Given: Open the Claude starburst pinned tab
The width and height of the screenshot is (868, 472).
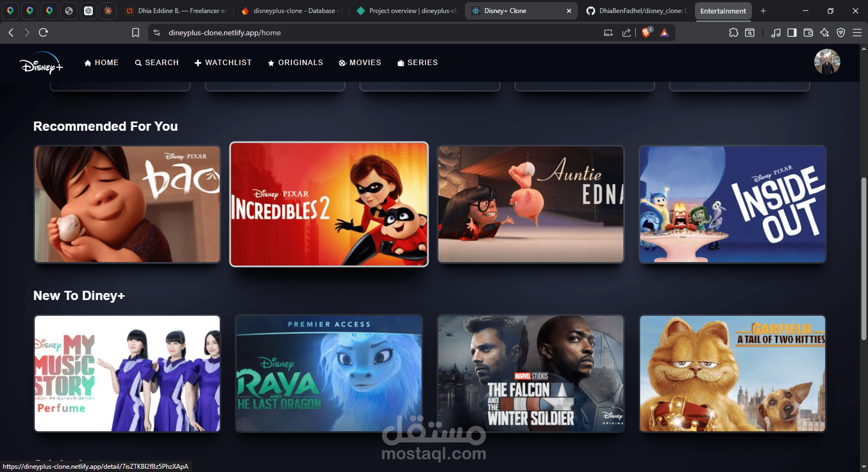Looking at the screenshot, I should click(x=108, y=11).
